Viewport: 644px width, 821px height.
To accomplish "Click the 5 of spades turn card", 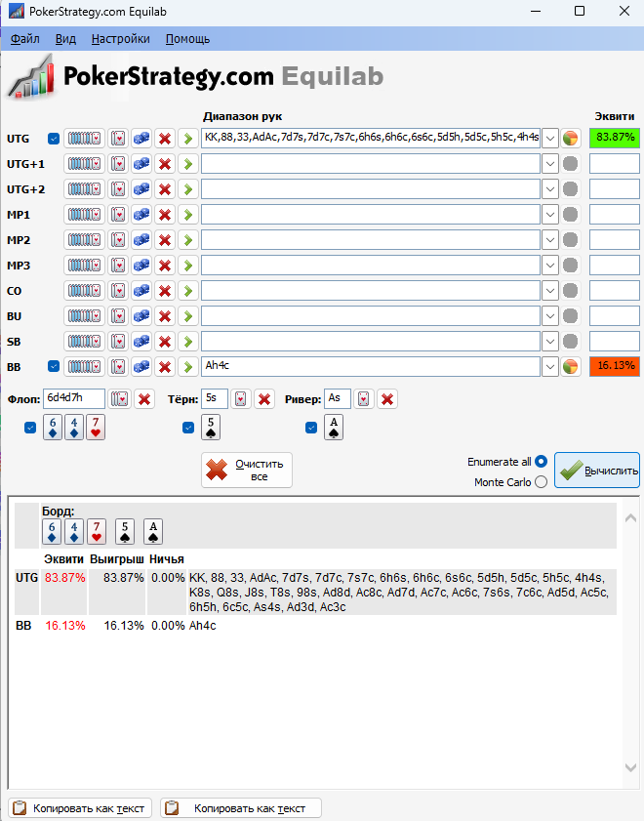I will click(211, 428).
